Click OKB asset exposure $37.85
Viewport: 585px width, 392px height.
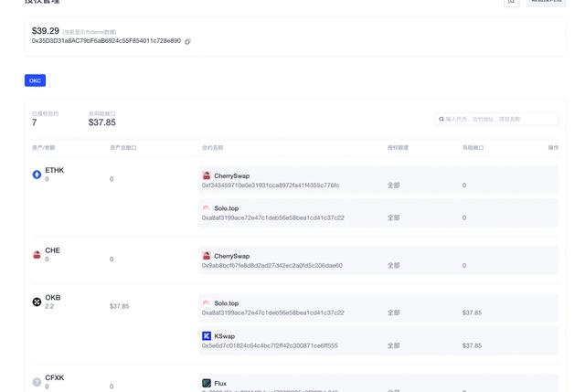120,306
